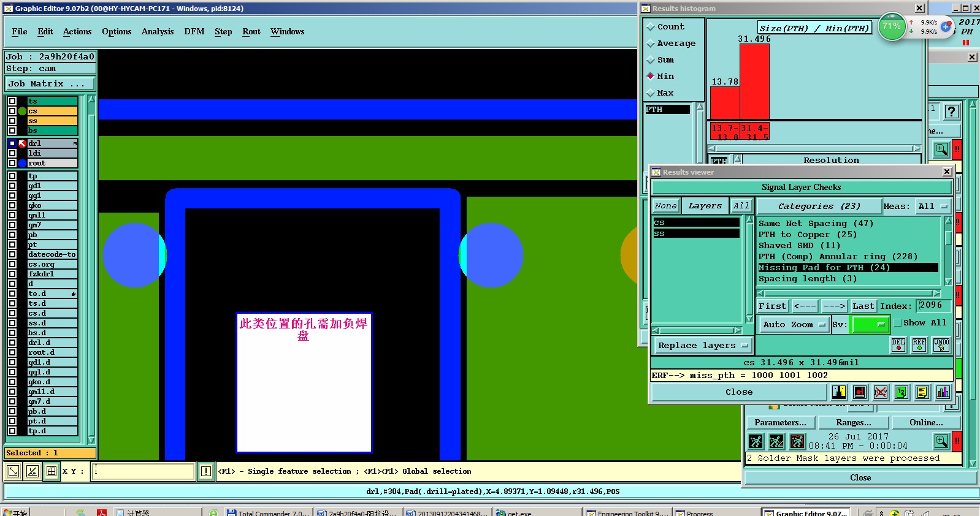Select the Average option in histogram
The image size is (980, 516).
pos(671,44)
